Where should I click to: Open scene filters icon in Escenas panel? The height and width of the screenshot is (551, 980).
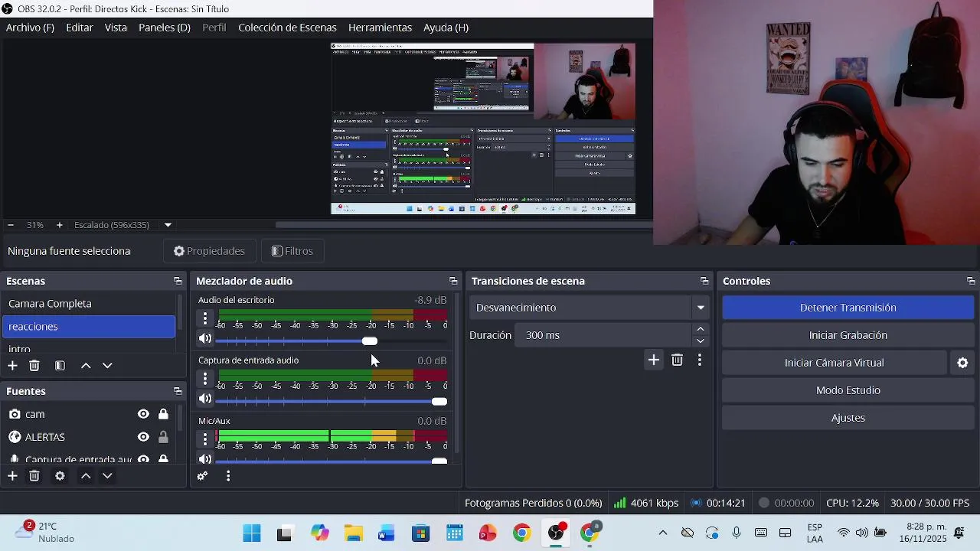[60, 366]
